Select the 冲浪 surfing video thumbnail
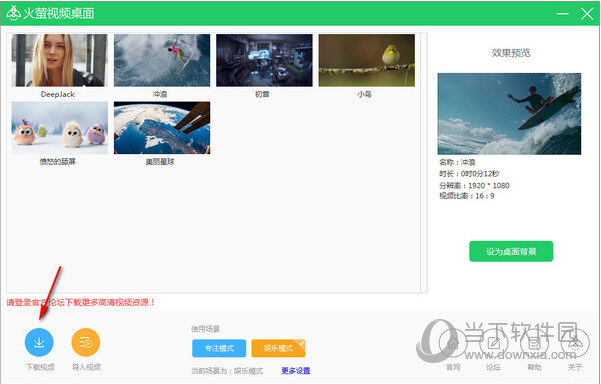Screen dimensions: 601x384 tap(162, 60)
